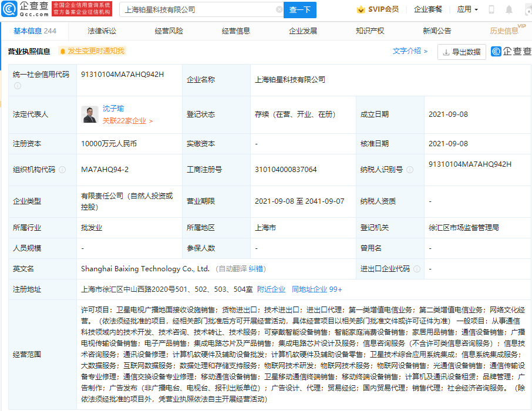
Task: Switch to the 经营信息 tab
Action: (x=236, y=31)
